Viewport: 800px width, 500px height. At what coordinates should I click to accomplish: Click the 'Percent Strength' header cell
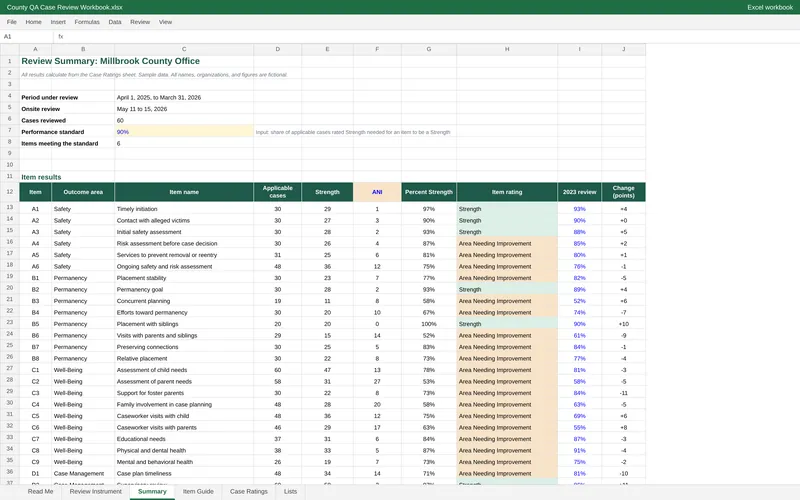(429, 192)
